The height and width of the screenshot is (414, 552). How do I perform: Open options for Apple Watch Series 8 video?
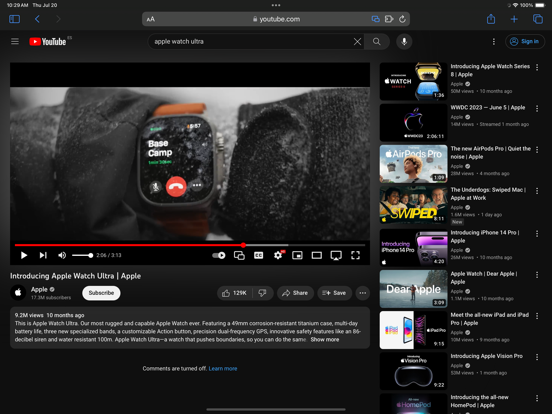pos(537,67)
